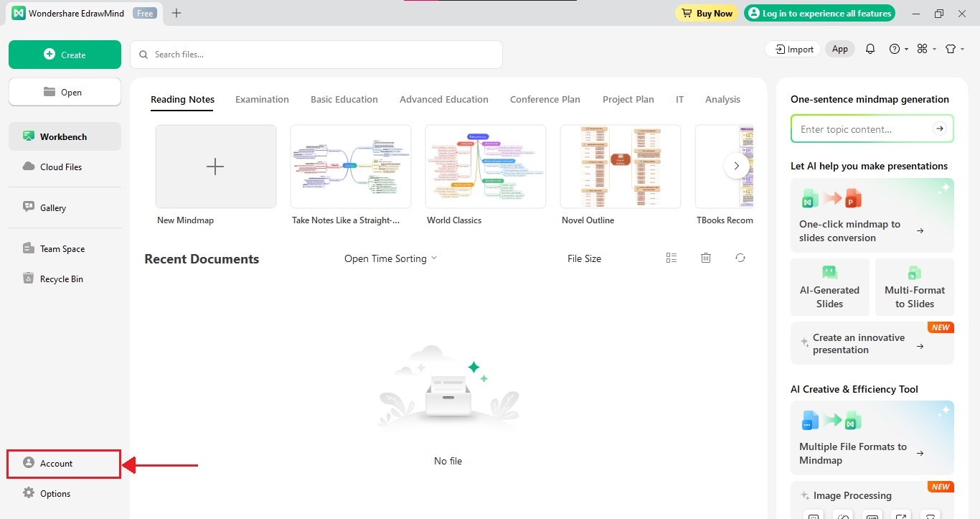Open the help question mark menu
Viewport: 980px width, 519px height.
898,49
